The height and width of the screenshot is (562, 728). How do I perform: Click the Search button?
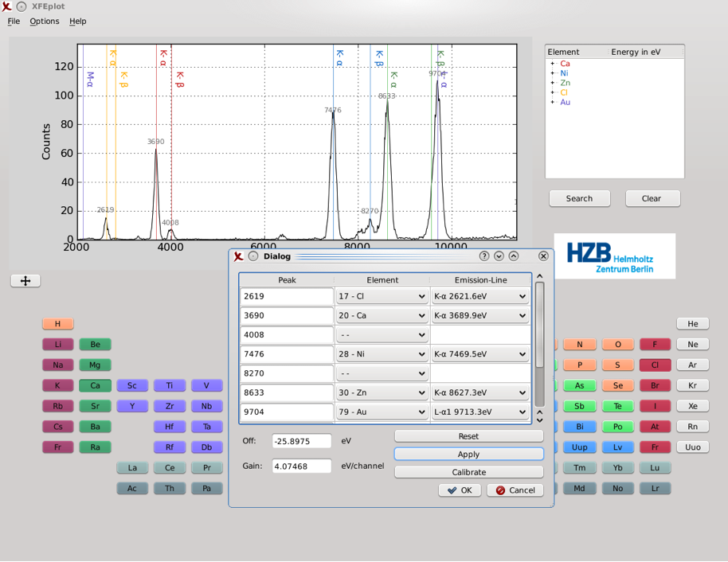pyautogui.click(x=579, y=199)
